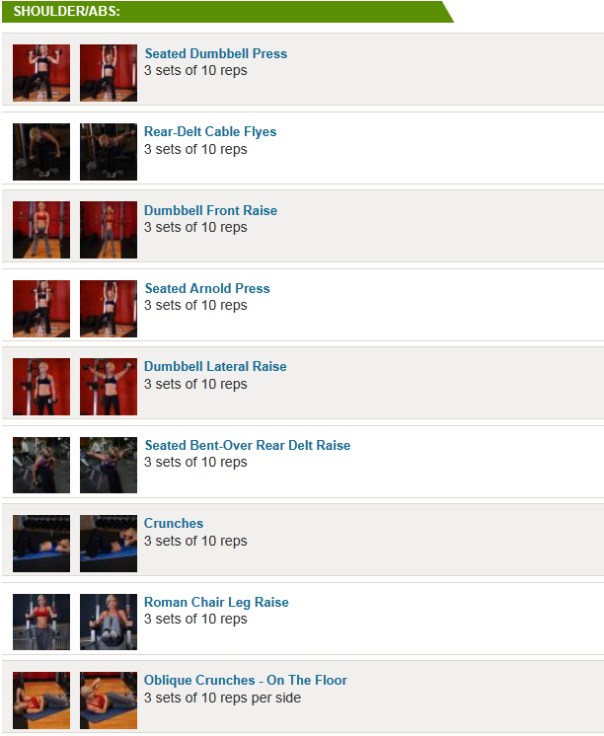Click second thumbnail of Rear-Delt Cable Flyes
Screen dimensions: 604x736
[108, 151]
